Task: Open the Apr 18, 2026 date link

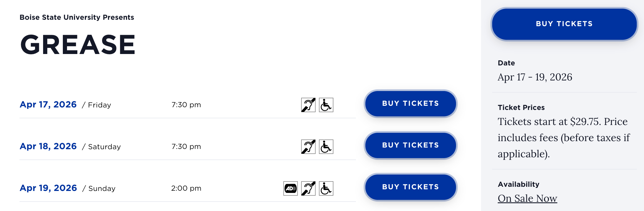Action: pyautogui.click(x=48, y=146)
